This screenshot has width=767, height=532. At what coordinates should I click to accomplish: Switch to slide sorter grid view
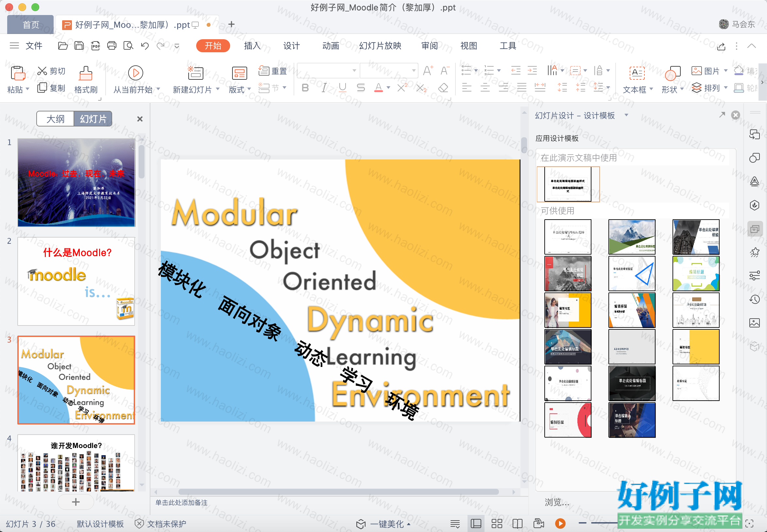click(497, 524)
